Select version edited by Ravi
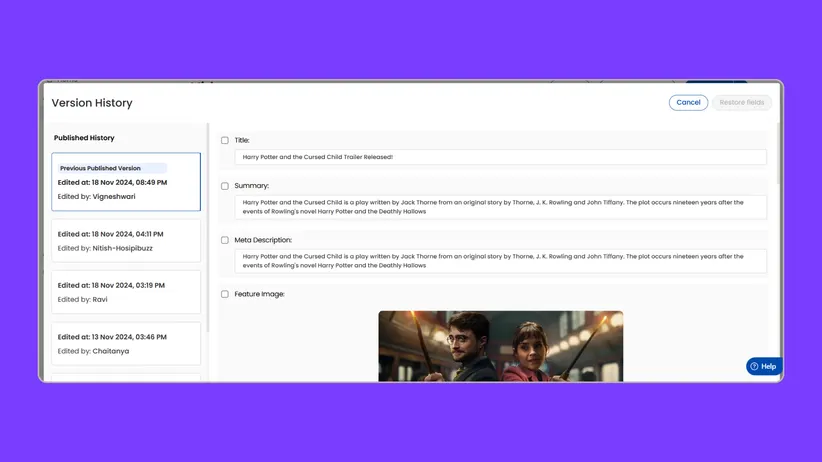Screen dimensions: 822x462 click(126, 292)
